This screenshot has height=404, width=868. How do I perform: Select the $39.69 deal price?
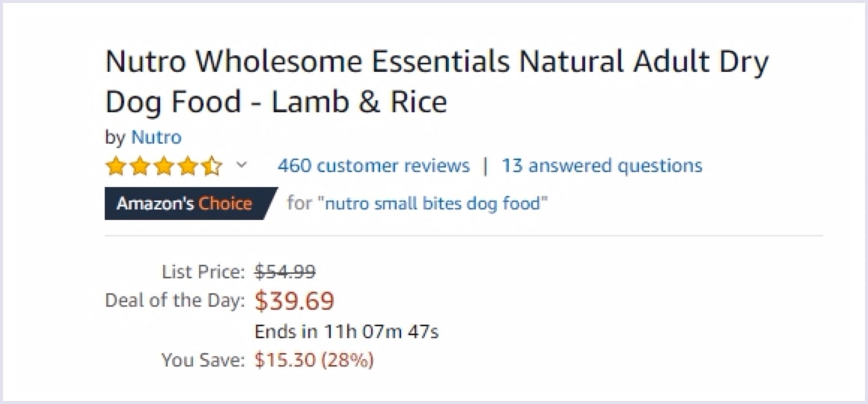294,301
